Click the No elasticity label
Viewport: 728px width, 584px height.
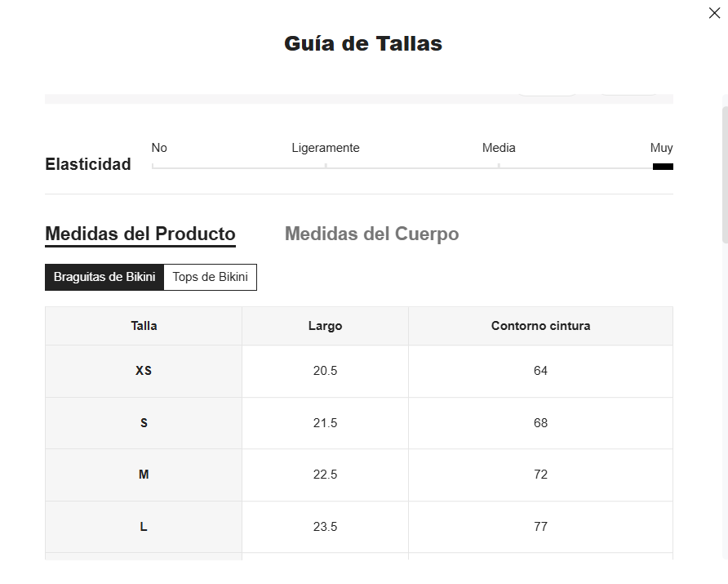point(159,148)
